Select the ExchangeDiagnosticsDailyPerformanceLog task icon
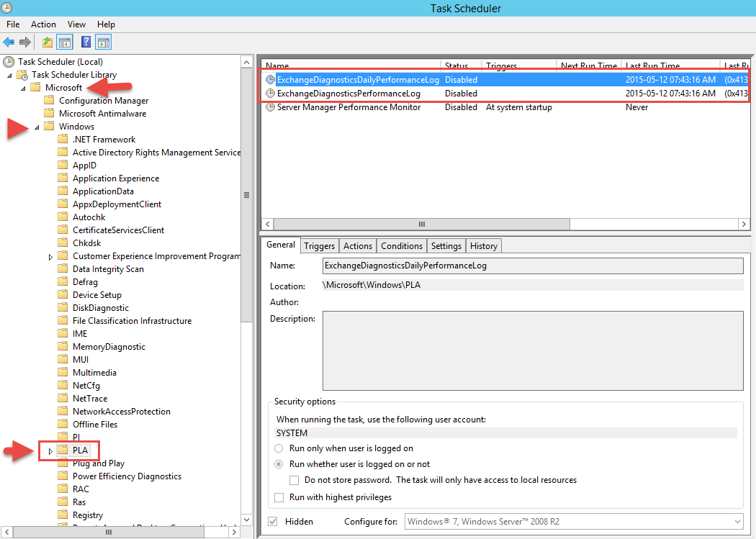The image size is (756, 539). pyautogui.click(x=269, y=79)
